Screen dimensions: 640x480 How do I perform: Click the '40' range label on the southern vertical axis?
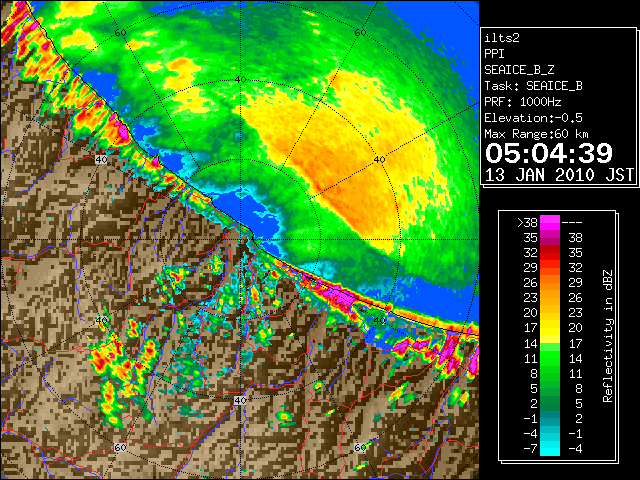coord(240,400)
